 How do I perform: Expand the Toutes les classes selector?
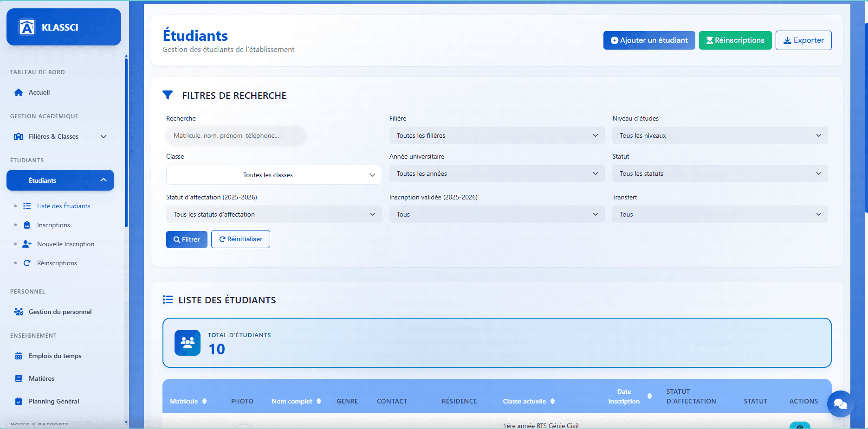273,174
